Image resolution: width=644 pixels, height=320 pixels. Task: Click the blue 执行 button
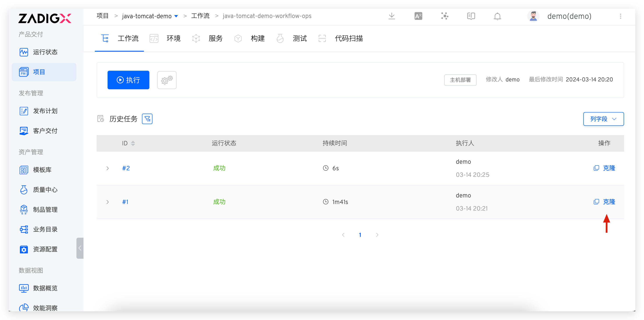(129, 80)
